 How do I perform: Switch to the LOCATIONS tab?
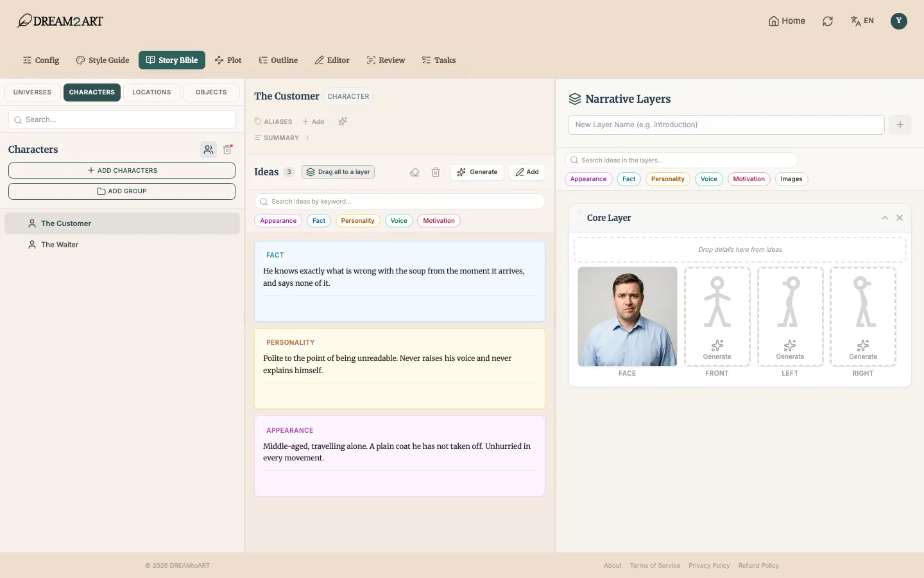(x=151, y=92)
